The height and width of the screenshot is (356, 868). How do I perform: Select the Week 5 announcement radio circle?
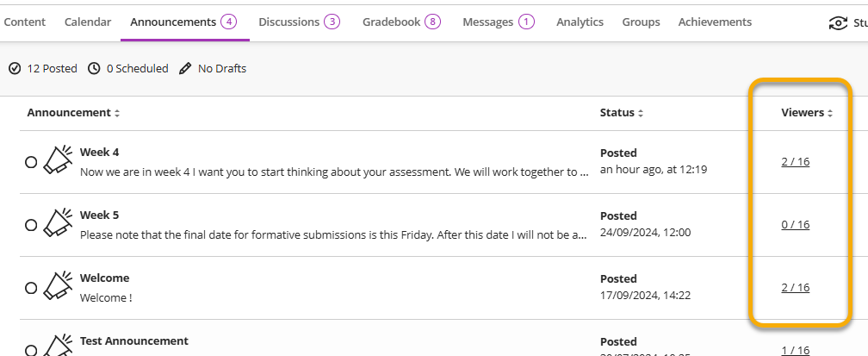coord(31,225)
